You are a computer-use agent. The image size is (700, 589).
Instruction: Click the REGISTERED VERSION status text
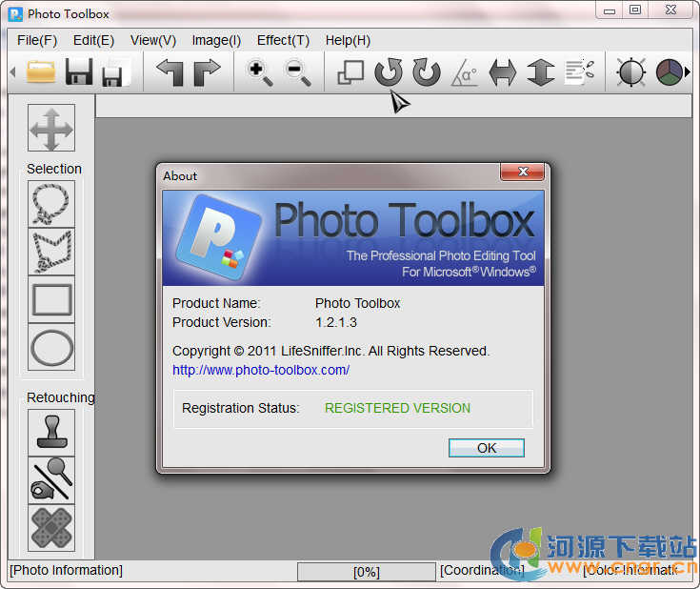[397, 408]
